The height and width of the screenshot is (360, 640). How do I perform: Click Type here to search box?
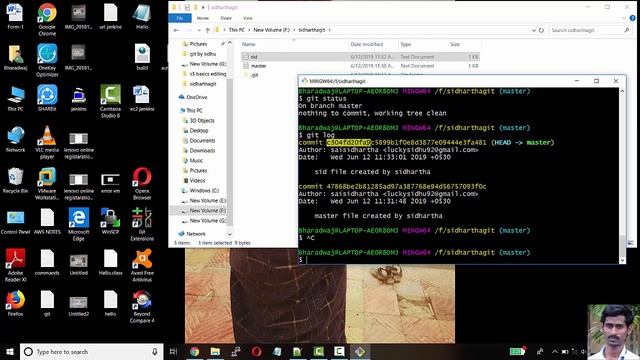click(x=92, y=351)
